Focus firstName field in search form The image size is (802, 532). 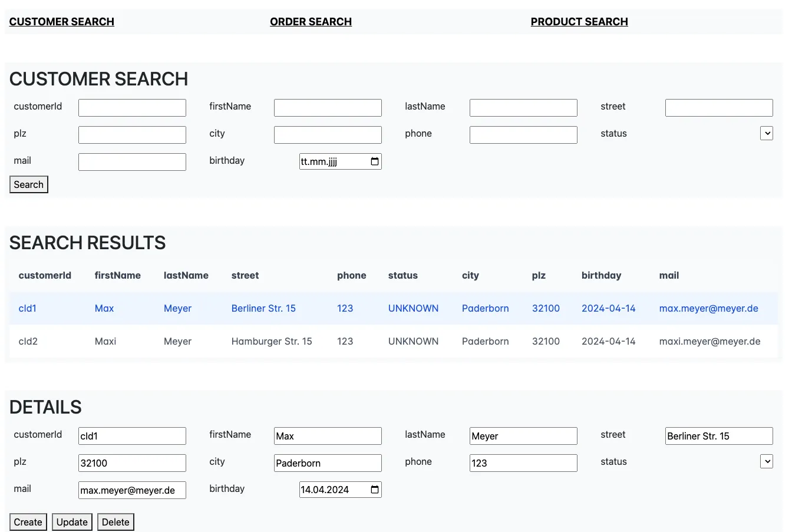tap(328, 108)
